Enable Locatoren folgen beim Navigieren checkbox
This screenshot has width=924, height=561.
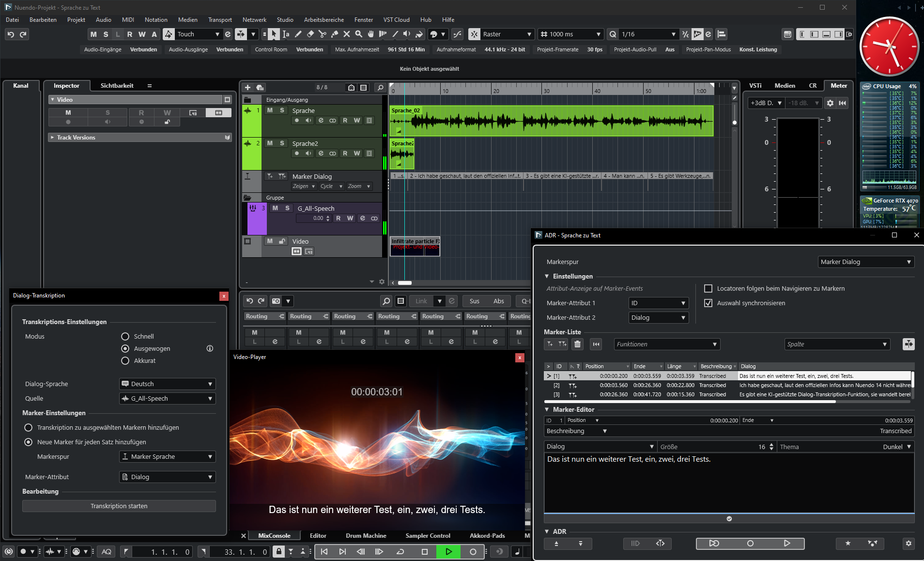pos(708,289)
